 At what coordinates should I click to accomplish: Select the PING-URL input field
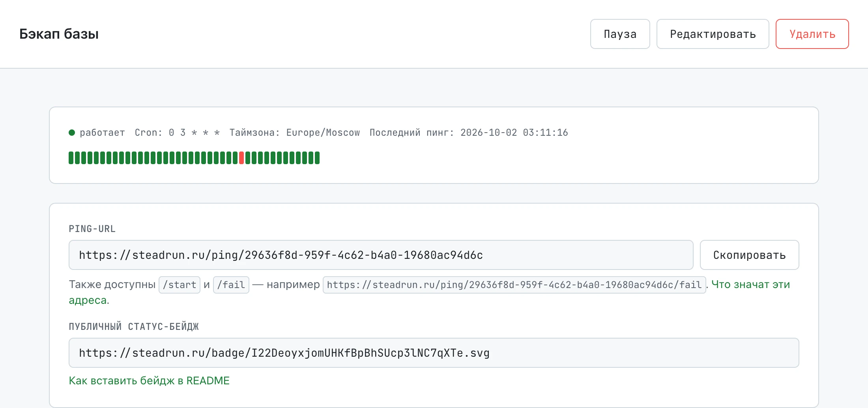coord(381,255)
